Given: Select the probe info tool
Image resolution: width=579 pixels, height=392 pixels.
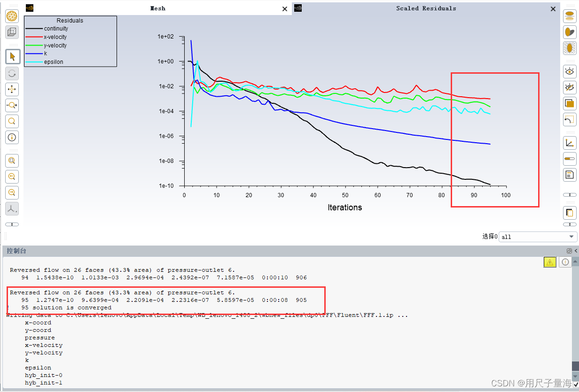Looking at the screenshot, I should [12, 137].
